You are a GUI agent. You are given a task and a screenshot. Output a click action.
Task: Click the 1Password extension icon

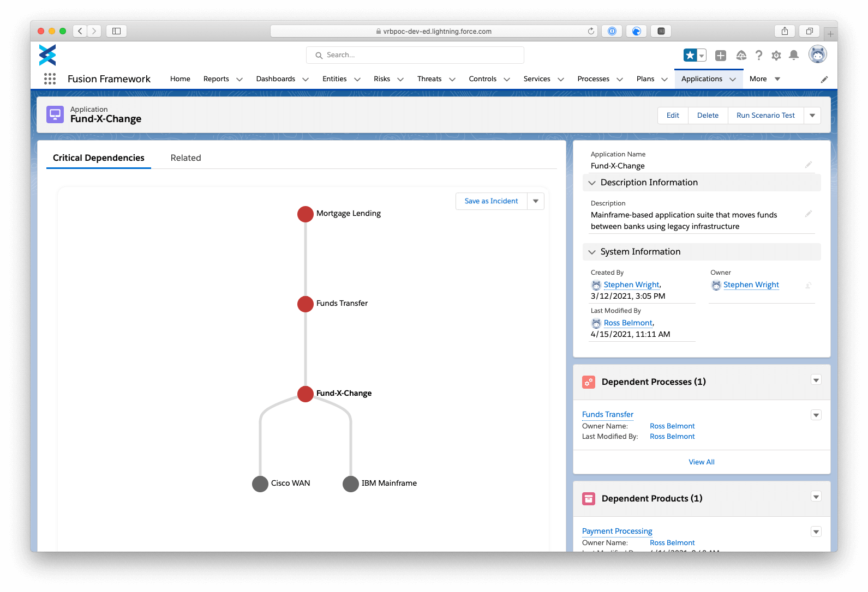pyautogui.click(x=612, y=31)
